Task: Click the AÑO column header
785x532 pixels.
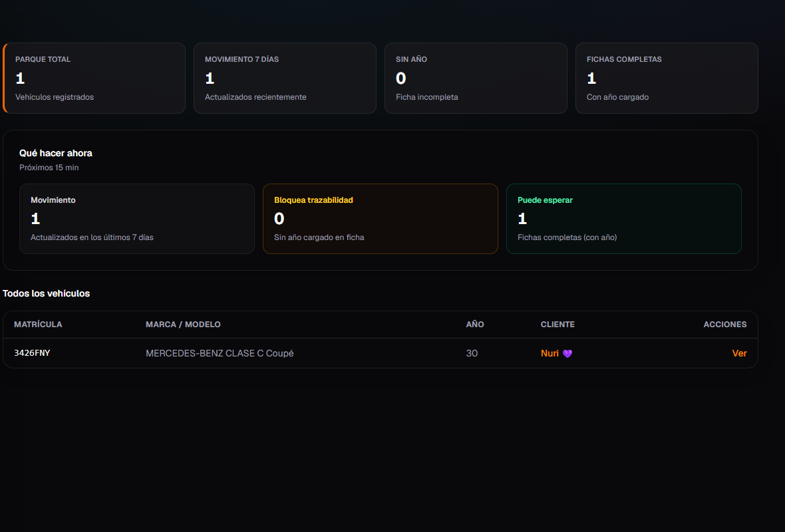Action: click(x=475, y=325)
